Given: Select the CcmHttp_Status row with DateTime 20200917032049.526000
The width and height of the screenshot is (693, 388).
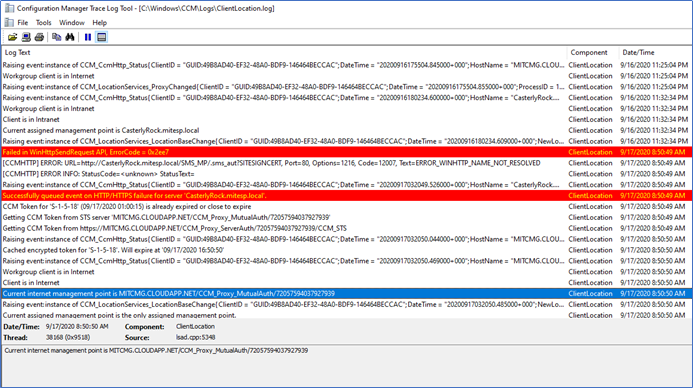Looking at the screenshot, I should (x=346, y=185).
